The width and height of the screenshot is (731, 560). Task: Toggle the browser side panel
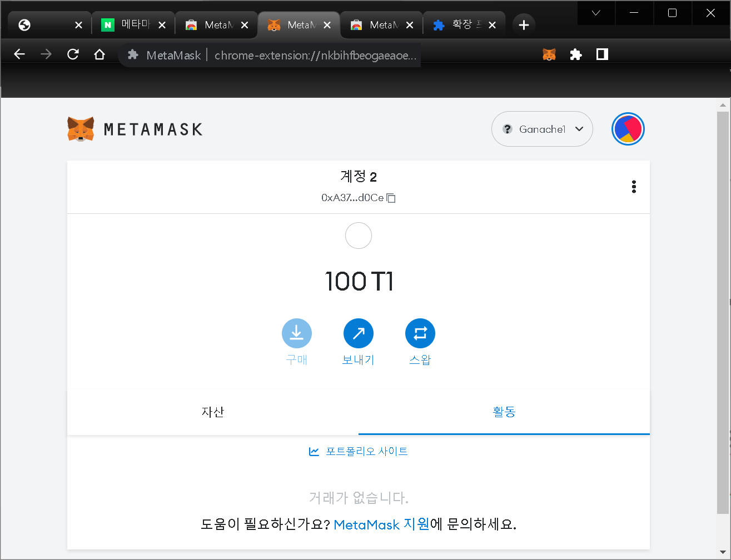click(602, 54)
